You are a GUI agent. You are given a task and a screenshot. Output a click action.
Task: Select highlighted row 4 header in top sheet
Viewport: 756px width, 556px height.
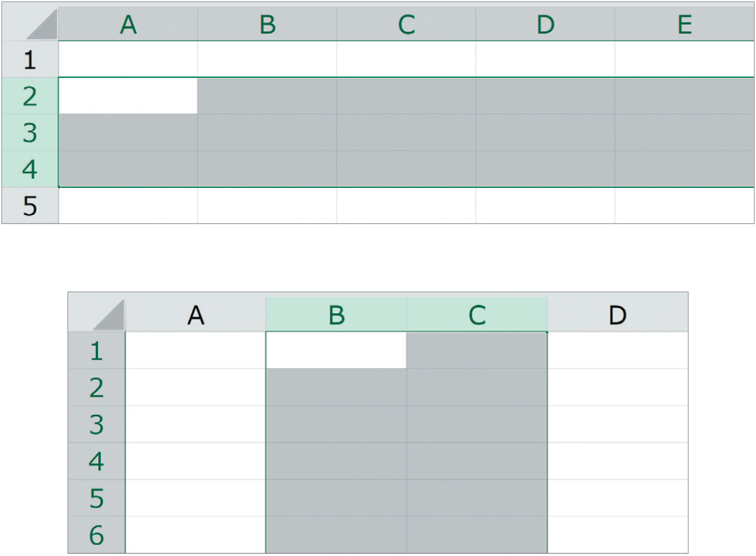30,169
